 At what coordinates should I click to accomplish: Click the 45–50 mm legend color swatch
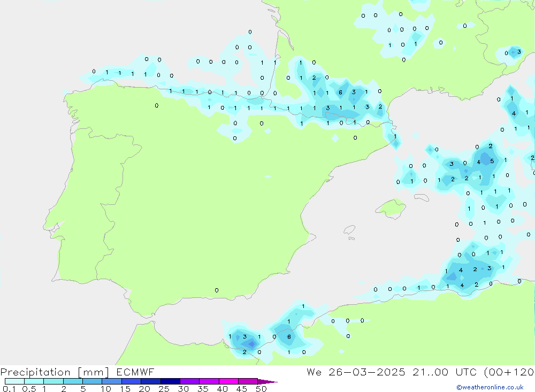coord(248,381)
